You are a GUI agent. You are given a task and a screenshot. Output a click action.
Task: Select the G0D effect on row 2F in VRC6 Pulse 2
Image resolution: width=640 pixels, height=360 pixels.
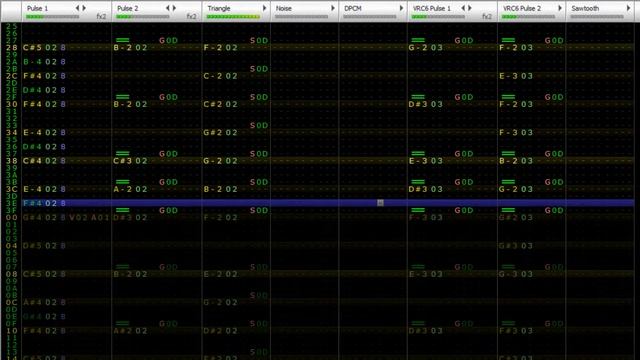click(x=554, y=97)
